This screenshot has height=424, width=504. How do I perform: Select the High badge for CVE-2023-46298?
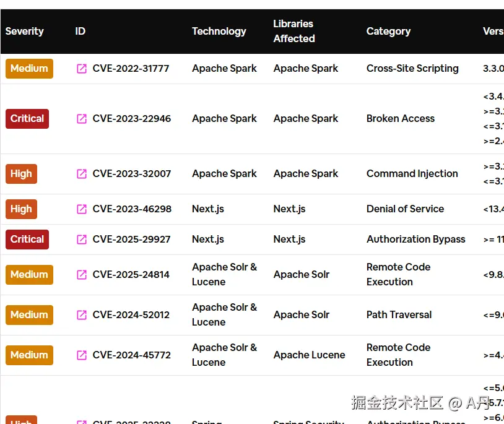tap(21, 209)
